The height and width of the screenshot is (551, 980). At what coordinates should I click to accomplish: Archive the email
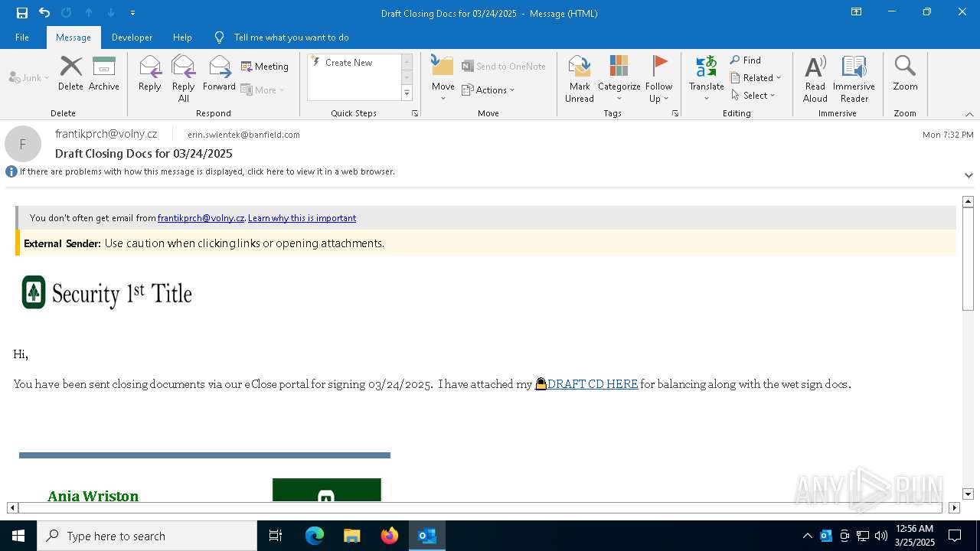[x=104, y=74]
